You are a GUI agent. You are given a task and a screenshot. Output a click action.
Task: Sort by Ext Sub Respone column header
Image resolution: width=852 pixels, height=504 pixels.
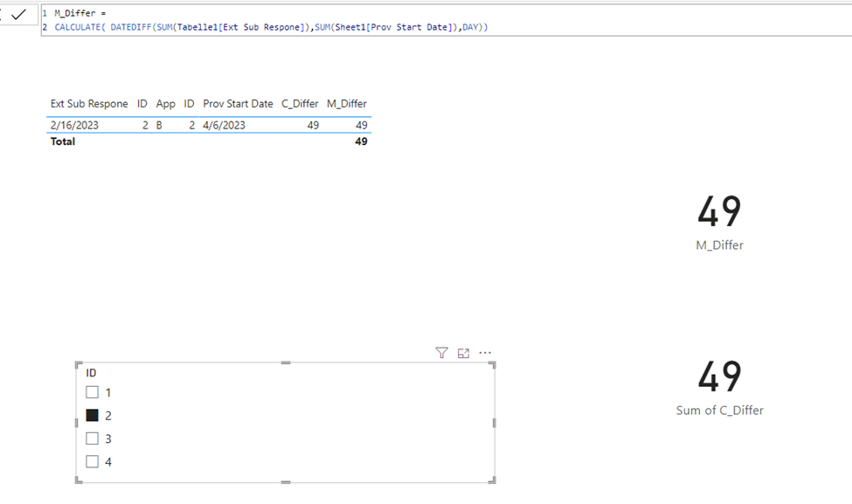click(89, 104)
